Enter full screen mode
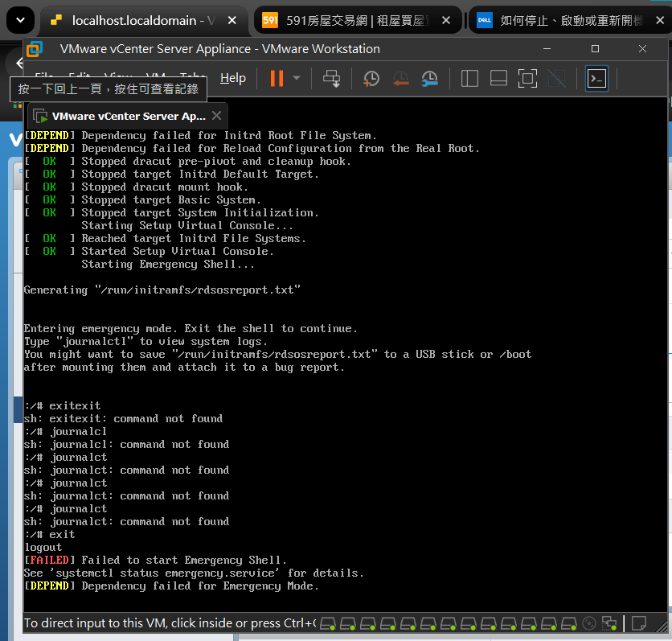Image resolution: width=672 pixels, height=641 pixels. click(x=527, y=79)
